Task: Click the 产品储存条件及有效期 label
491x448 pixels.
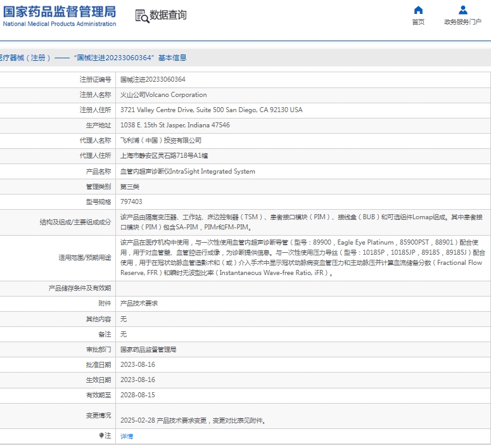Action: pyautogui.click(x=80, y=288)
